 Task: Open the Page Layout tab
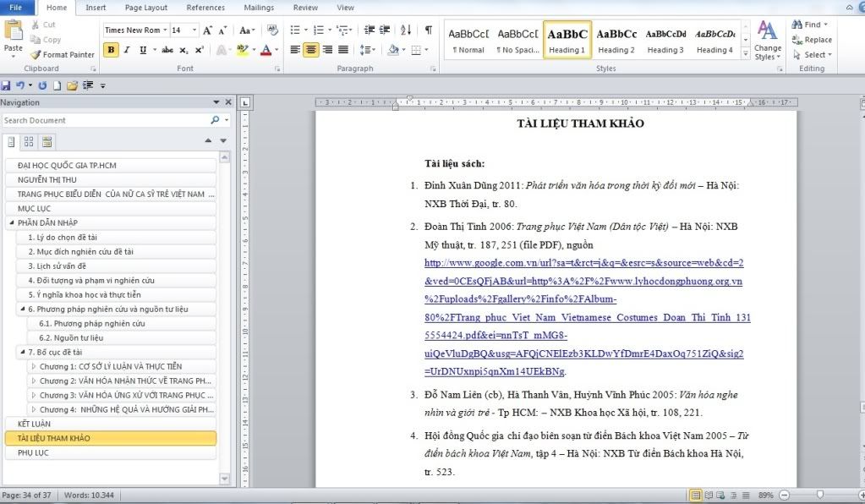coord(146,8)
